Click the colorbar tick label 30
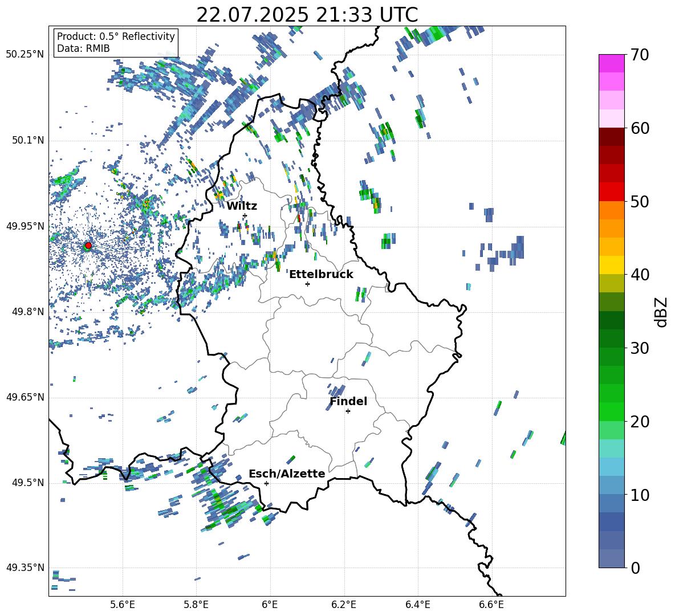 639,348
